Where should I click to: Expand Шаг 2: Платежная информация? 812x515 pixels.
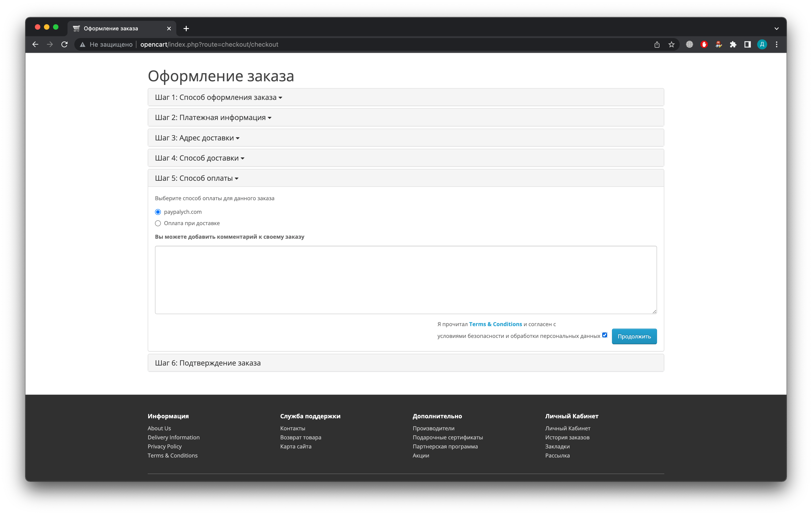coord(213,118)
